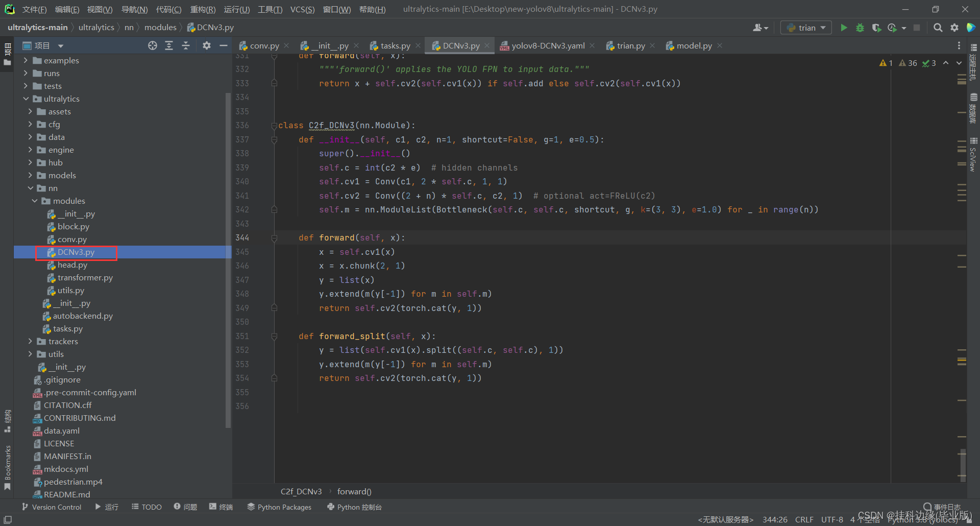The width and height of the screenshot is (980, 526).
Task: Switch to the trian.py tab
Action: [x=630, y=45]
